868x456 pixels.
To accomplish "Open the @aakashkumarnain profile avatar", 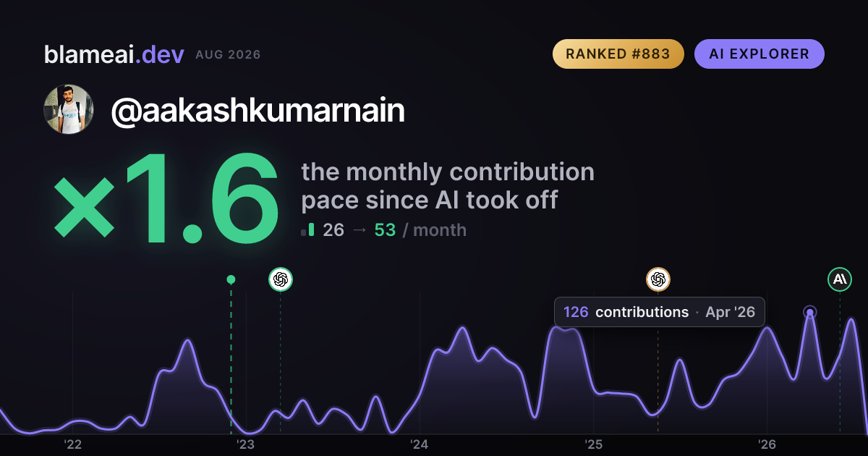I will (69, 109).
